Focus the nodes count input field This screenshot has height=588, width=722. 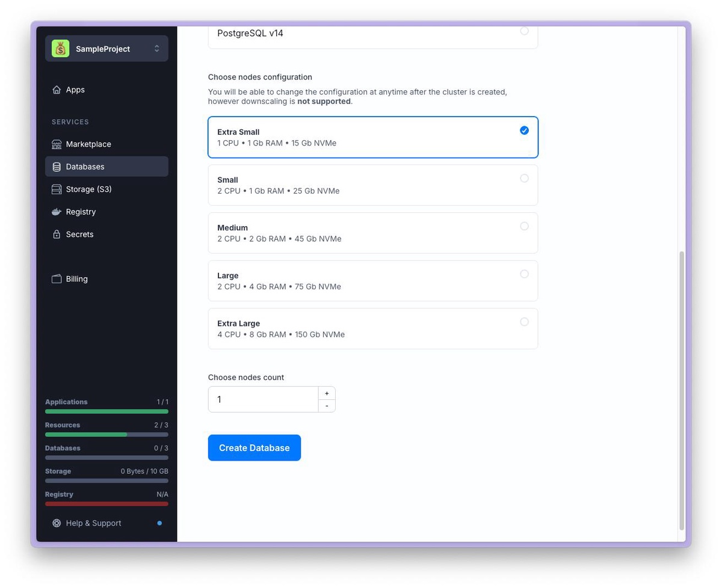point(263,399)
